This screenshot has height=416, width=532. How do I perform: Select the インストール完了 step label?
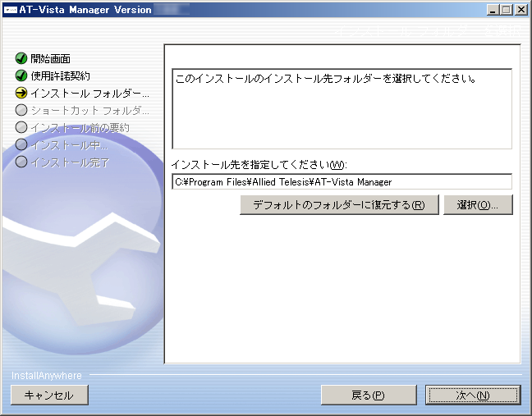click(x=70, y=162)
